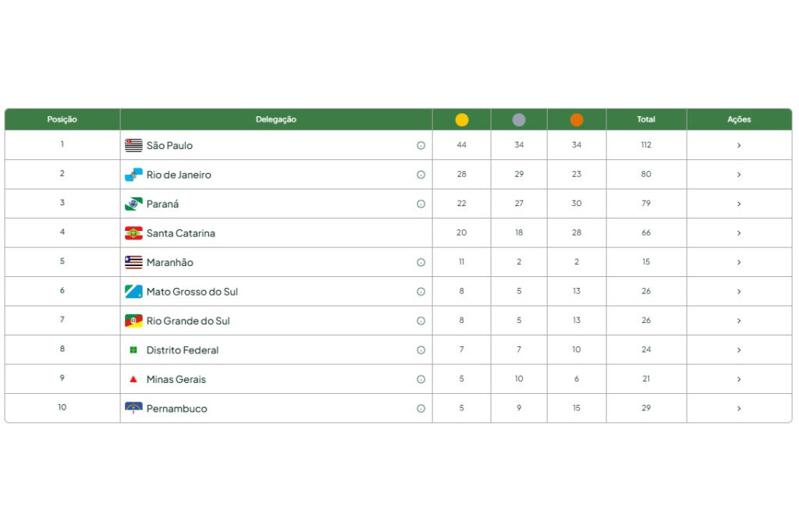
Task: Open Distrito Federal actions chevron
Action: [738, 350]
